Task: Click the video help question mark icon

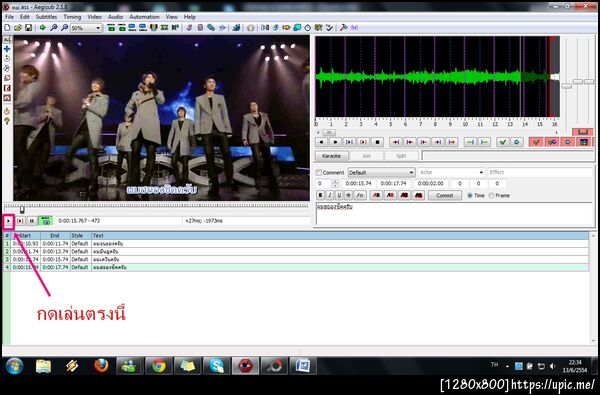Action: [7, 121]
